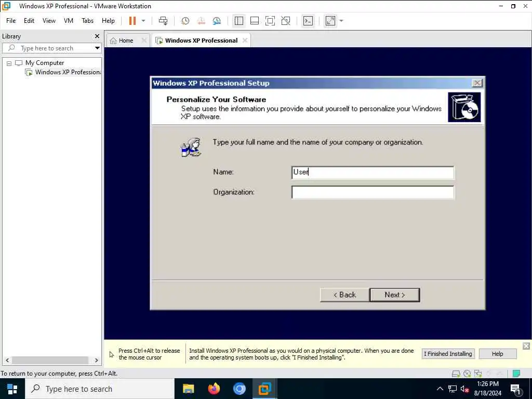The height and width of the screenshot is (399, 532).
Task: Select the Windows XP Professional tab
Action: [x=201, y=41]
